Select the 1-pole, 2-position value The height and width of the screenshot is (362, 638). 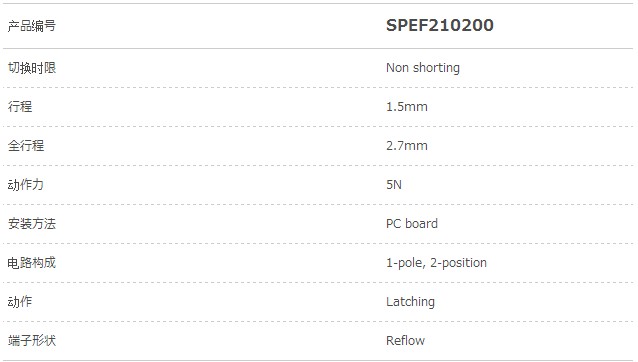[x=436, y=263]
